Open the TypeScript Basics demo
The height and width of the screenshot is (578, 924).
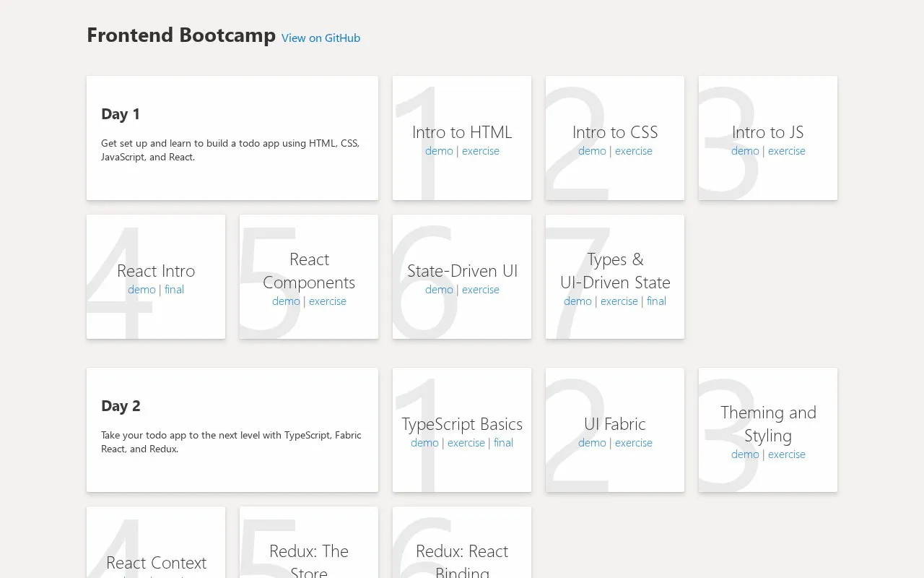(424, 443)
